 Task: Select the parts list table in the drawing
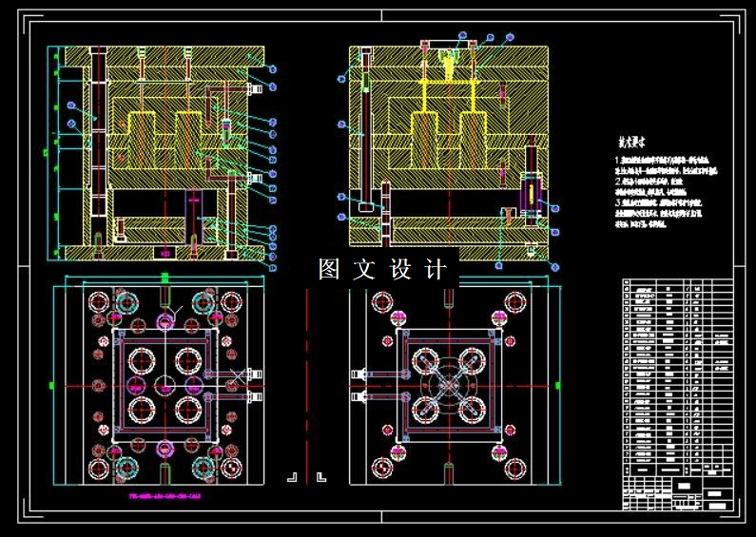tap(678, 377)
